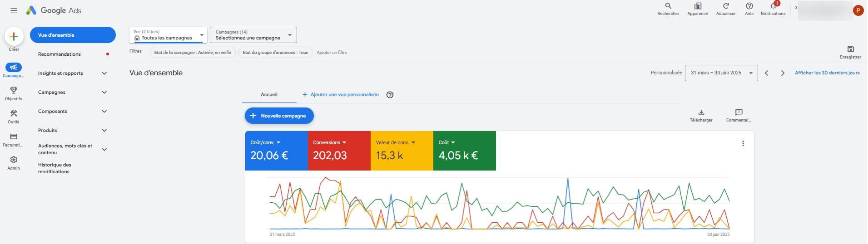Click the État de la campagne filter chip
This screenshot has height=244, width=868.
click(x=193, y=53)
